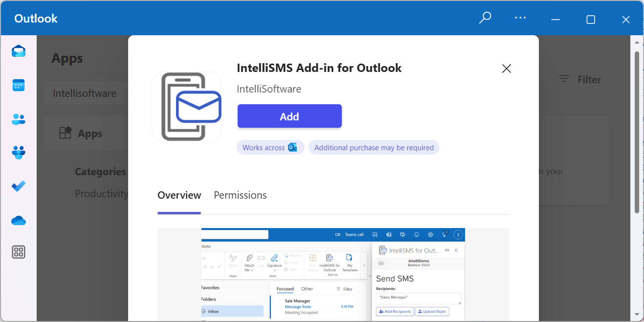Stay on the Overview tab
The width and height of the screenshot is (644, 322).
coord(179,195)
